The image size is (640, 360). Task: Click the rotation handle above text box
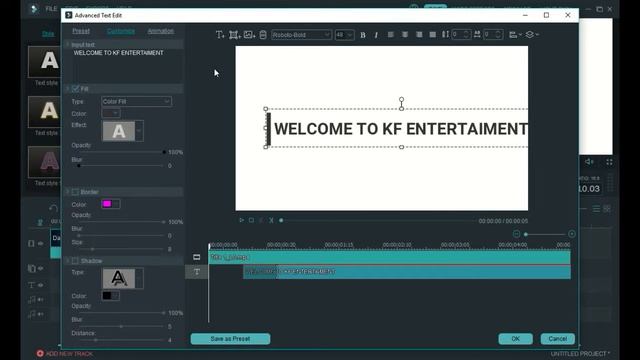[x=402, y=99]
